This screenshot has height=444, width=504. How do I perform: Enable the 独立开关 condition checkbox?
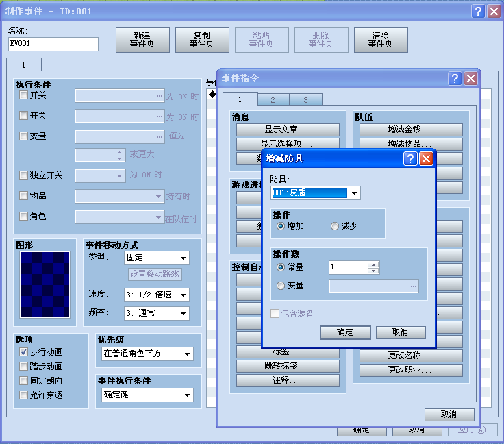pos(23,175)
